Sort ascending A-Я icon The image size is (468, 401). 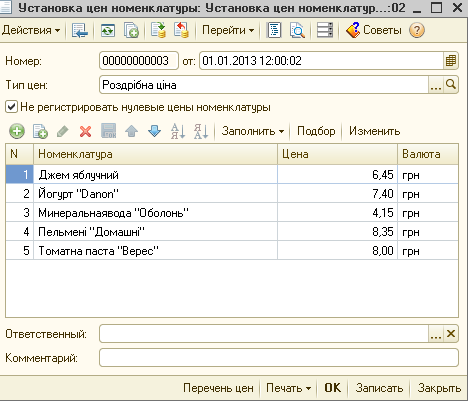(x=178, y=131)
